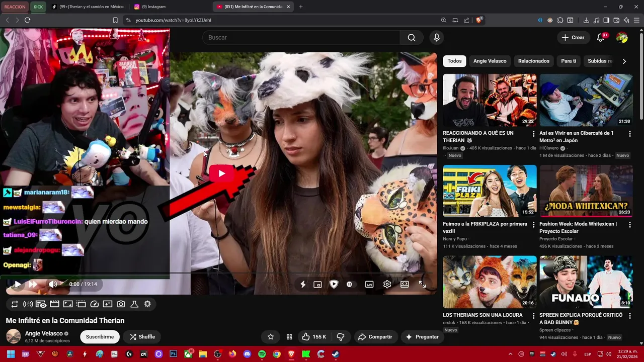Open YouTube notifications bell
The width and height of the screenshot is (644, 362).
point(601,38)
